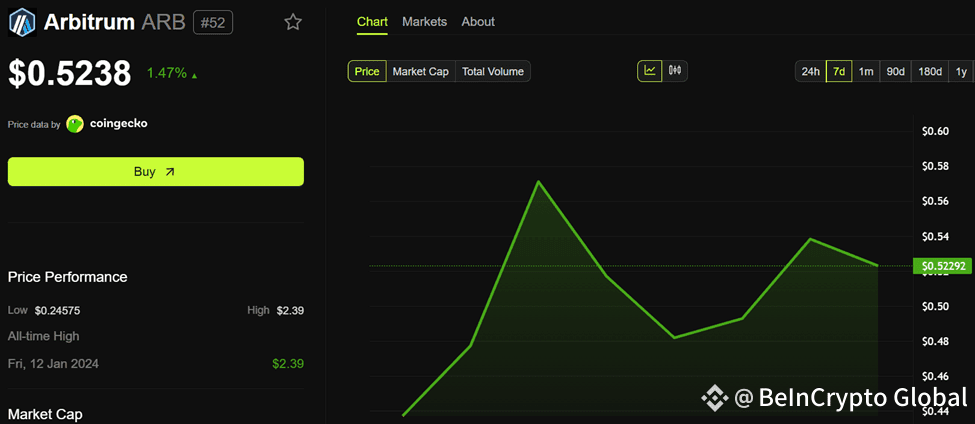Open the Markets tab
Viewport: 975px width, 424px height.
click(425, 22)
